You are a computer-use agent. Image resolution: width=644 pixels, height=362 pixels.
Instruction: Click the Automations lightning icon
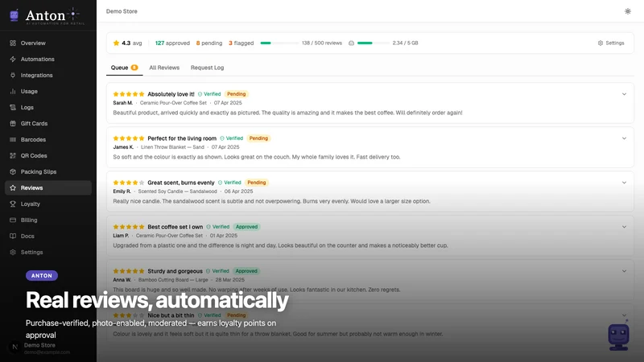click(13, 59)
